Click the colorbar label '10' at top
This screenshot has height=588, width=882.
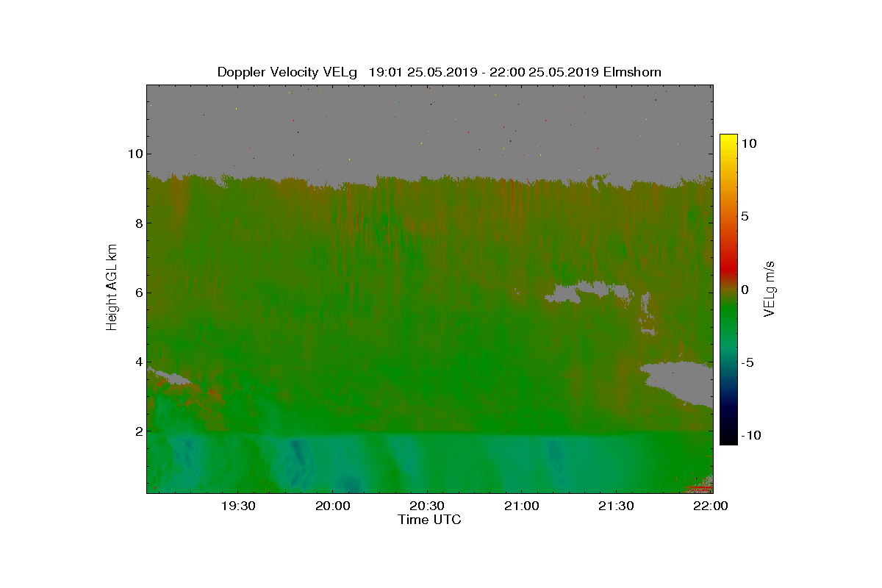coord(749,144)
